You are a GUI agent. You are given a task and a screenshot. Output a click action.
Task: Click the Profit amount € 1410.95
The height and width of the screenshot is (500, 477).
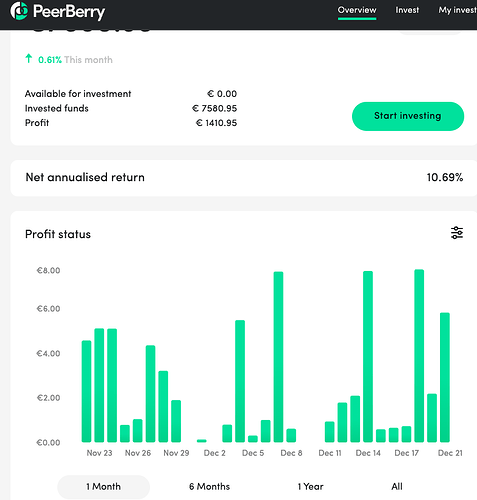[x=216, y=123]
